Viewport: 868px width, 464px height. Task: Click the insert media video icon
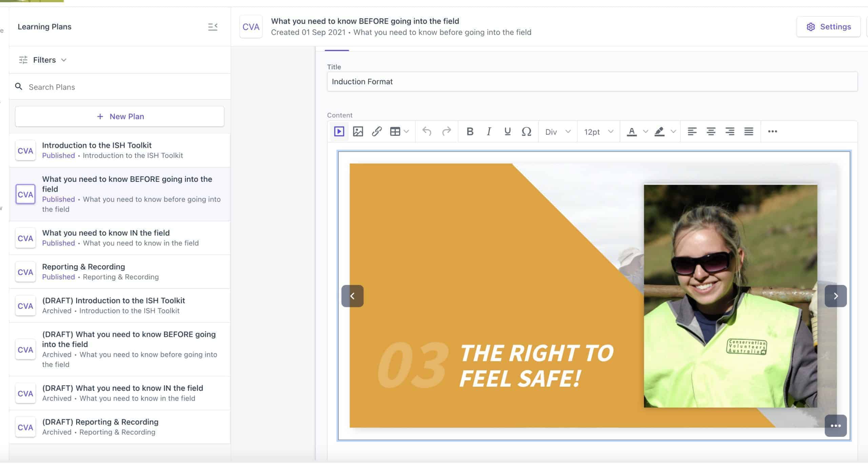(339, 132)
